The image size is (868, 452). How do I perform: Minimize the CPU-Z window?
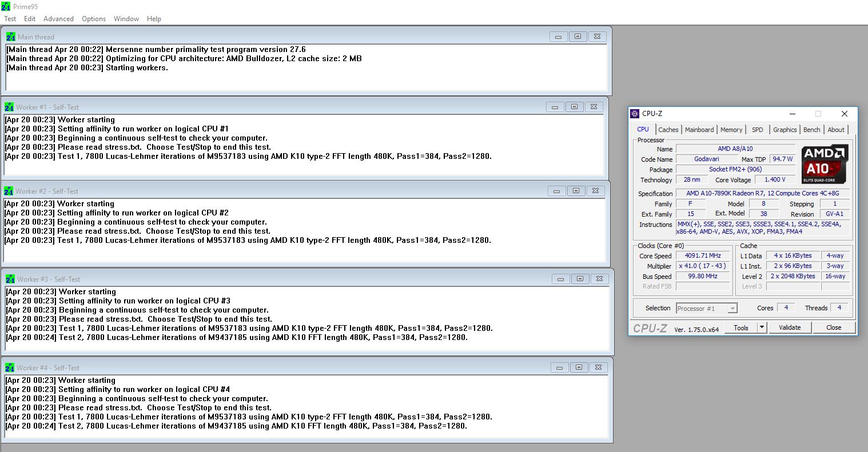pyautogui.click(x=792, y=114)
